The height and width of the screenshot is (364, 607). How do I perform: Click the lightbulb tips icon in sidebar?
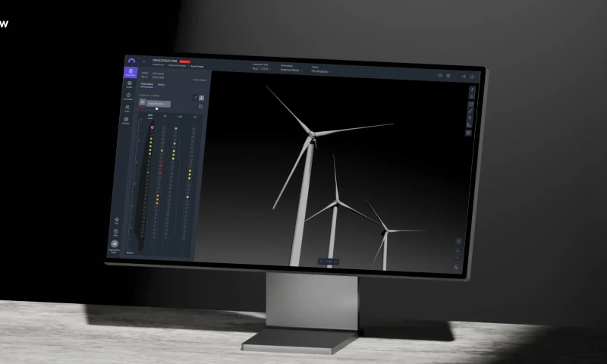117,221
